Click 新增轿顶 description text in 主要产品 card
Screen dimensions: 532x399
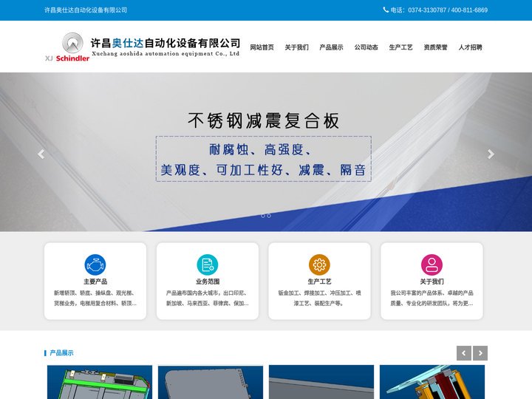point(95,298)
